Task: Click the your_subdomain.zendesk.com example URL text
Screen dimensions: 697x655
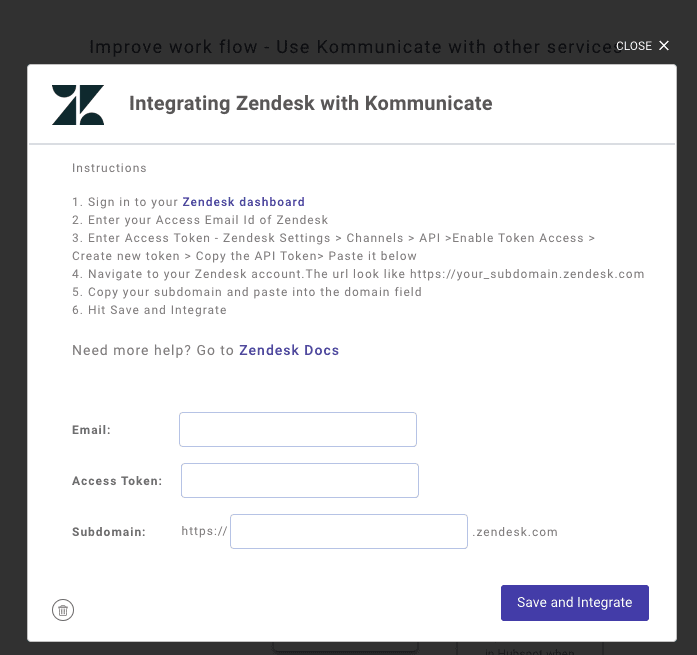Action: [x=527, y=274]
